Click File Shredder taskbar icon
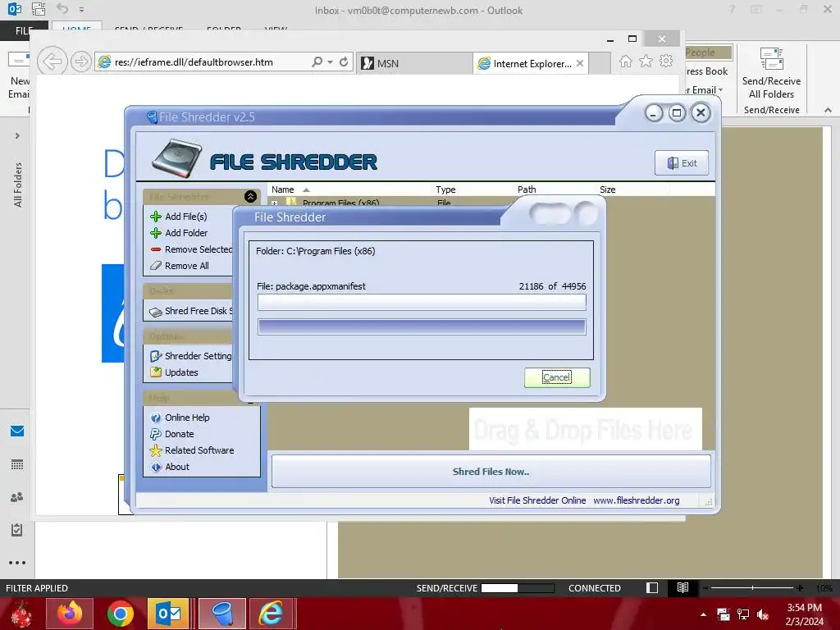This screenshot has height=630, width=840. click(x=221, y=614)
